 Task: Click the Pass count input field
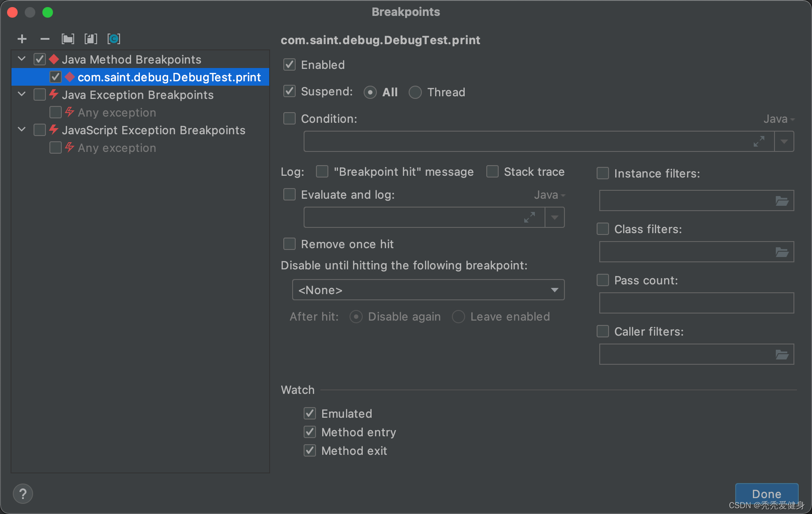pyautogui.click(x=696, y=303)
